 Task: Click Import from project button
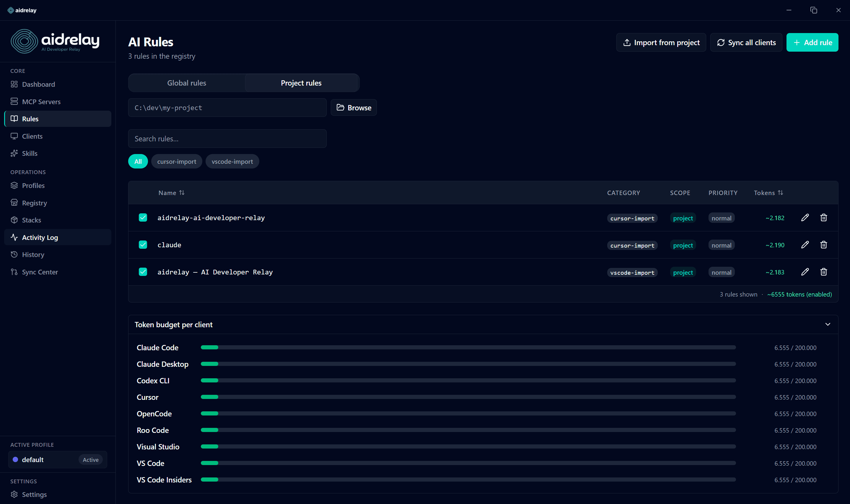click(x=661, y=42)
